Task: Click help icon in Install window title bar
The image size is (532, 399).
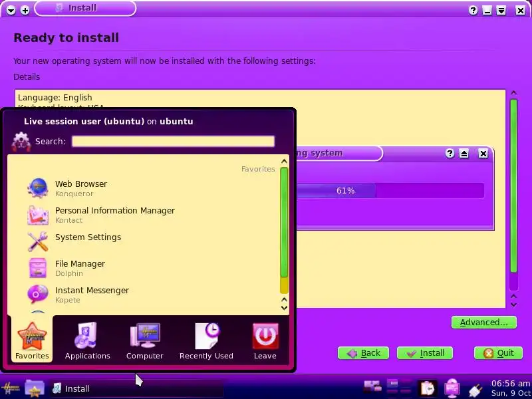Action: [x=473, y=10]
